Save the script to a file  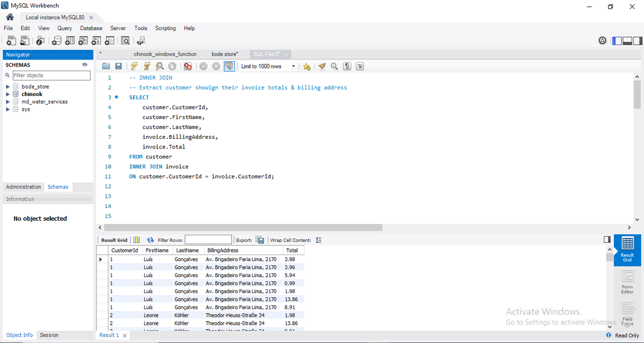click(119, 66)
